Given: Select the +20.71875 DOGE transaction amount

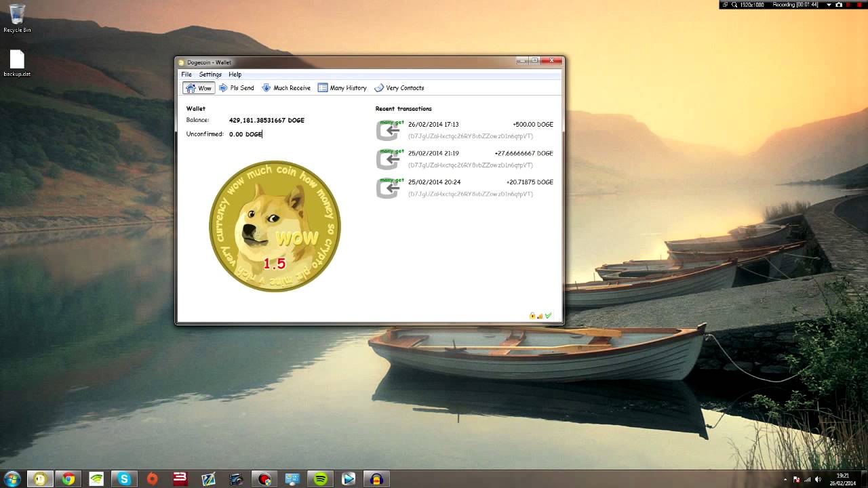Looking at the screenshot, I should click(x=530, y=182).
